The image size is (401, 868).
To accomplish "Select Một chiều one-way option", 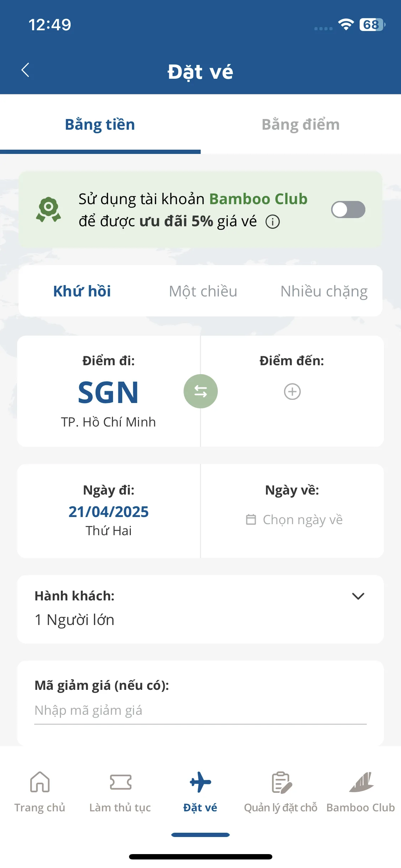I will (203, 291).
